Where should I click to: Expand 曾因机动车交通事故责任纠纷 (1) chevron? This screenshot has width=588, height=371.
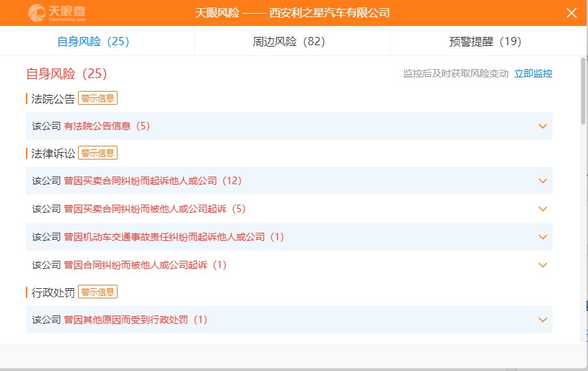coord(543,237)
